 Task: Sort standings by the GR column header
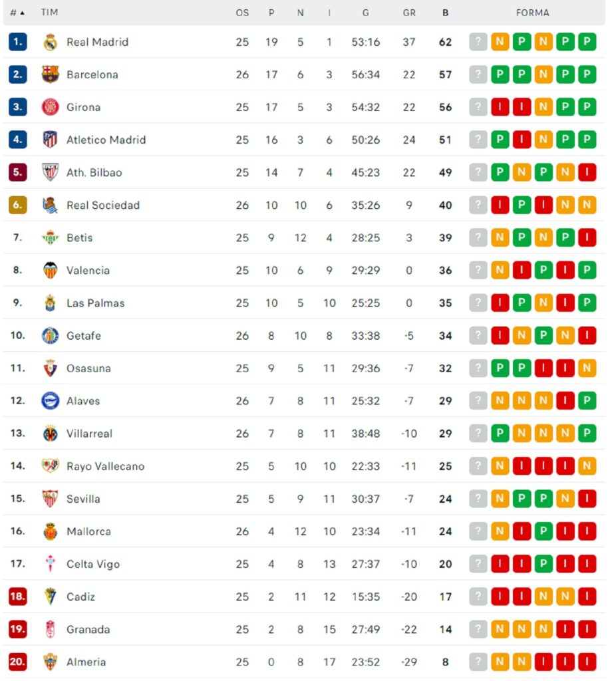click(x=409, y=13)
